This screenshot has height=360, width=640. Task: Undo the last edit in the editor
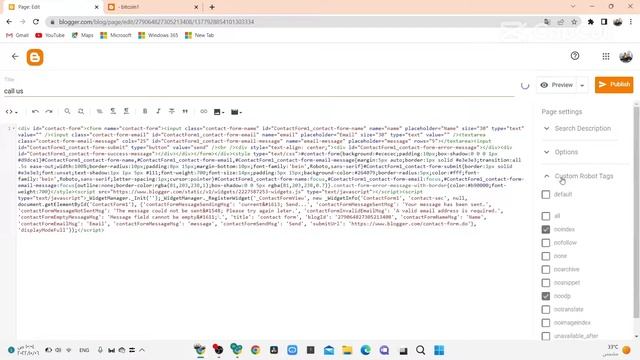(x=36, y=111)
